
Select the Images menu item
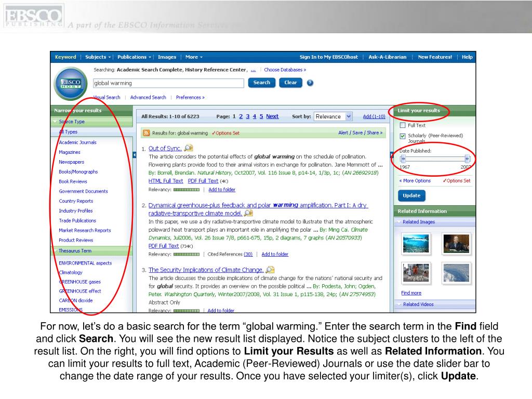(167, 57)
